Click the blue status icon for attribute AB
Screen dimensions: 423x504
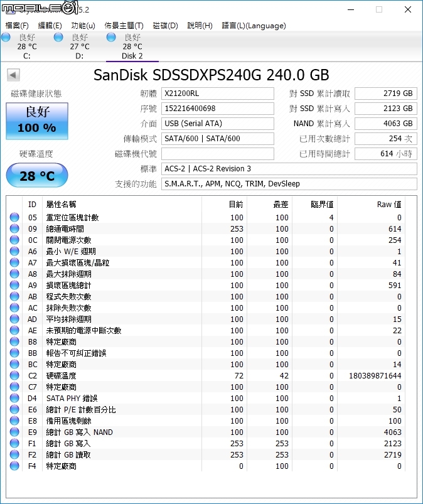pyautogui.click(x=14, y=296)
